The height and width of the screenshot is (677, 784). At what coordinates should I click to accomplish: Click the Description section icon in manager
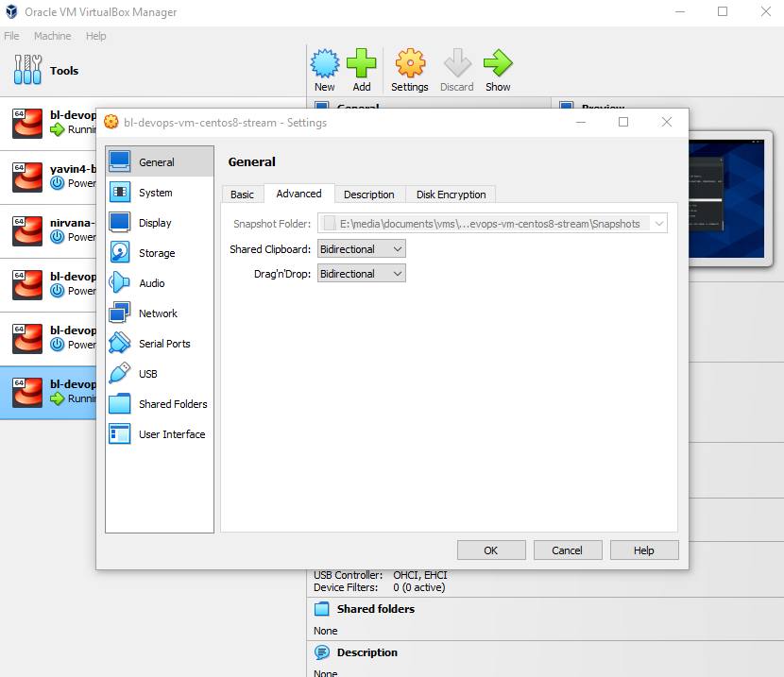322,652
